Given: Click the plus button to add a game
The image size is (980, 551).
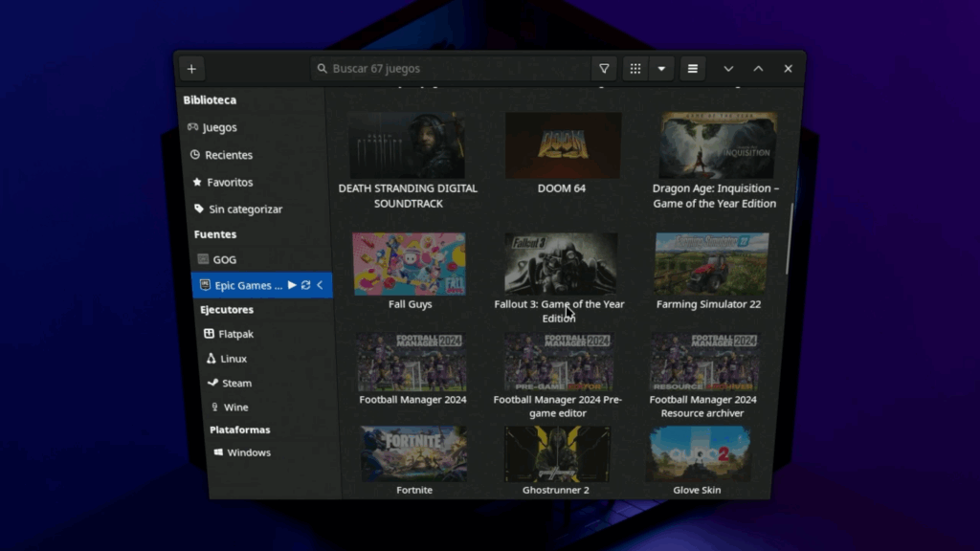Looking at the screenshot, I should 191,69.
